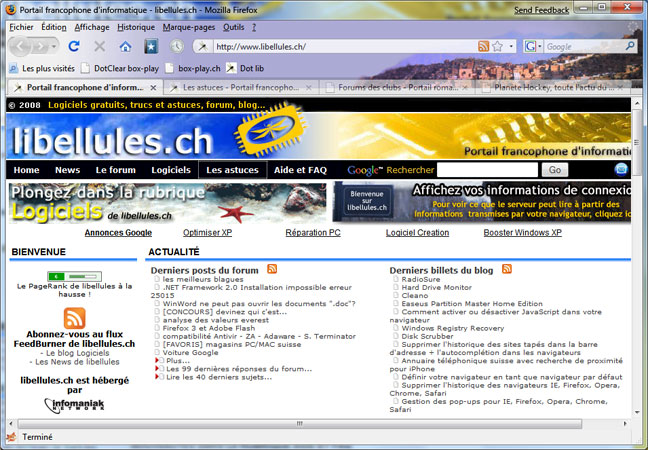Open the ? help menu
The width and height of the screenshot is (648, 450).
[x=254, y=27]
